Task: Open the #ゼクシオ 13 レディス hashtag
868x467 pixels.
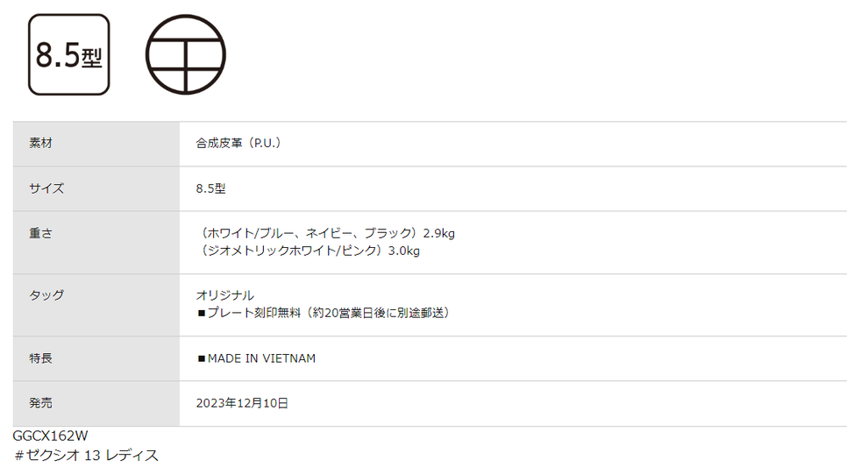Action: (86, 456)
